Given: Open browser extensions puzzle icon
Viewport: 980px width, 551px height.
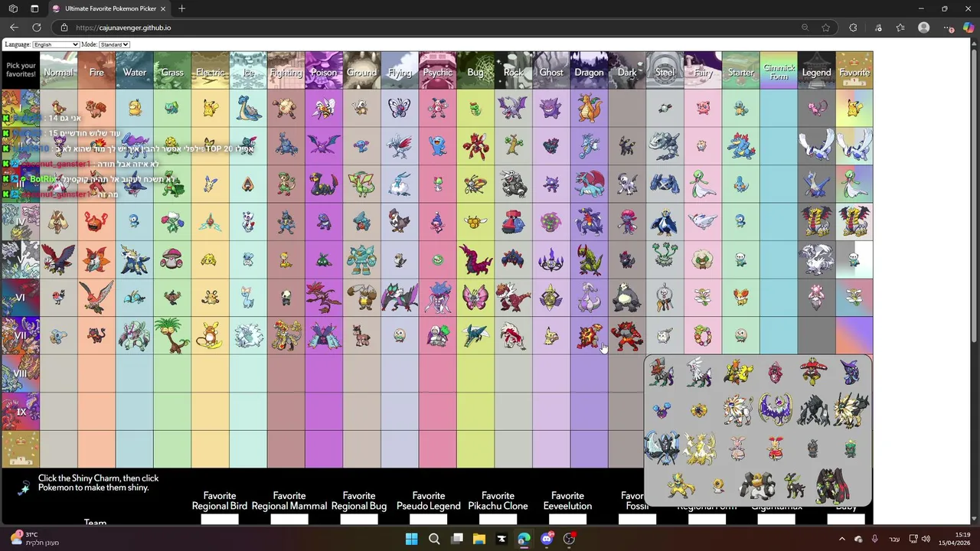Looking at the screenshot, I should [x=853, y=28].
